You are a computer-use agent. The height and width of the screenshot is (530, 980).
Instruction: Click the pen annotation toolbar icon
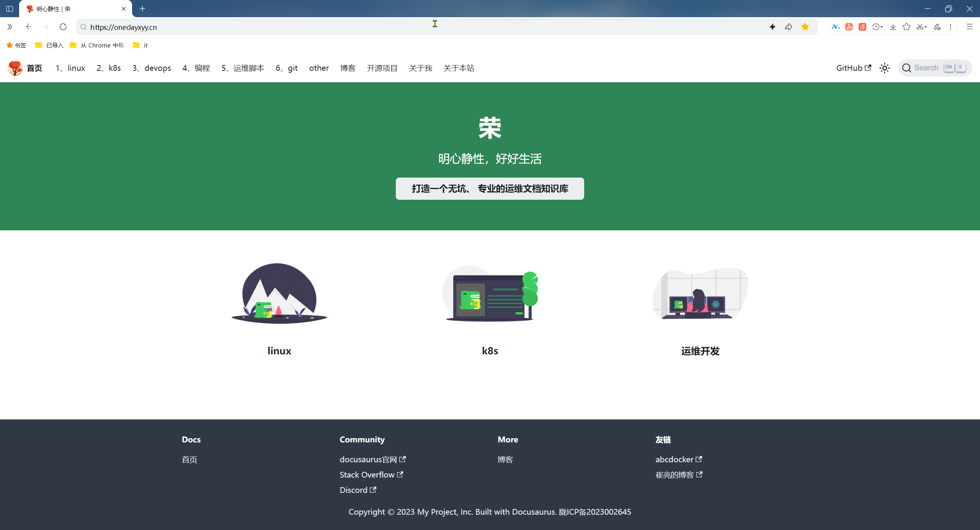pyautogui.click(x=937, y=27)
